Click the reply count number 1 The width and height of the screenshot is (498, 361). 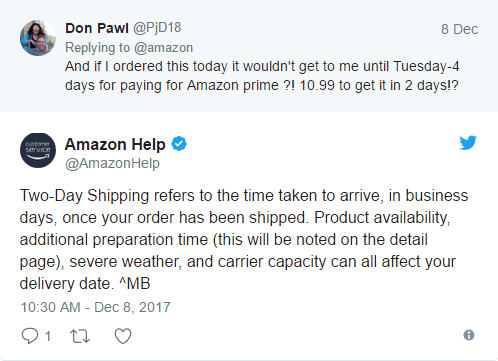(48, 336)
